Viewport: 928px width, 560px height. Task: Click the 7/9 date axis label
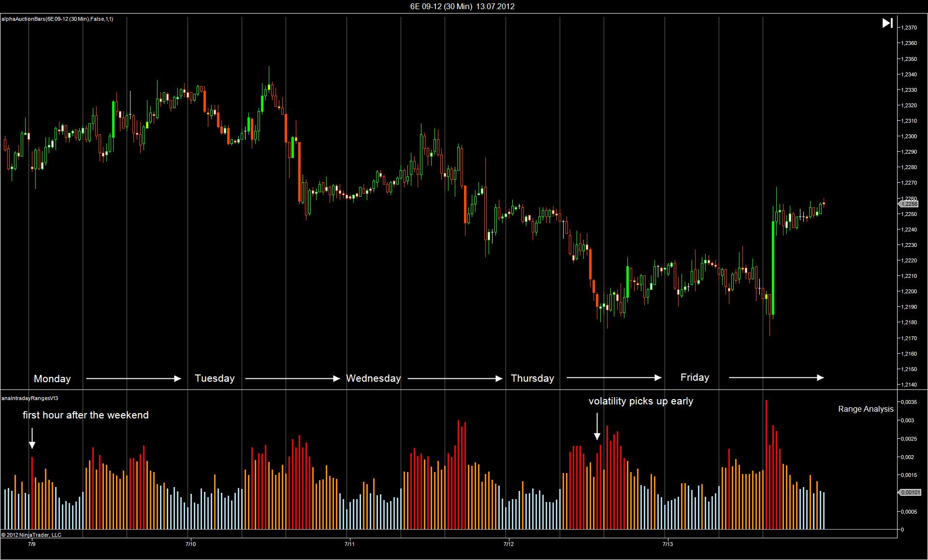[32, 544]
